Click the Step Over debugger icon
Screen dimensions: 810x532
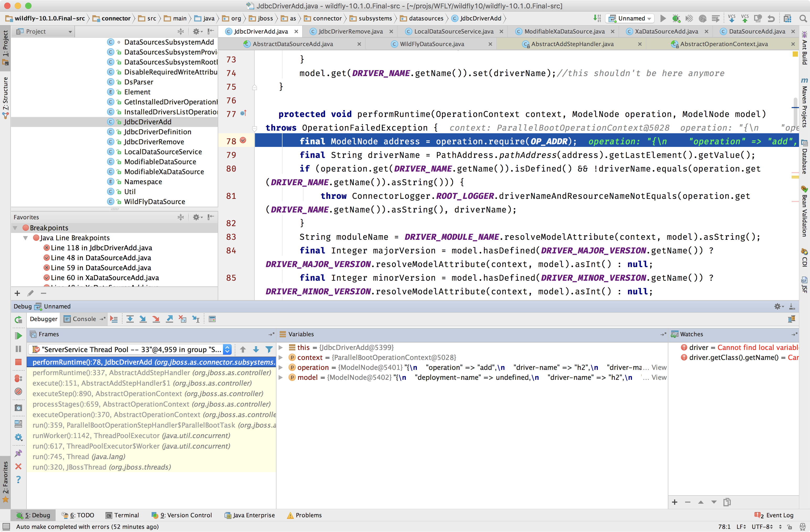[x=130, y=319]
